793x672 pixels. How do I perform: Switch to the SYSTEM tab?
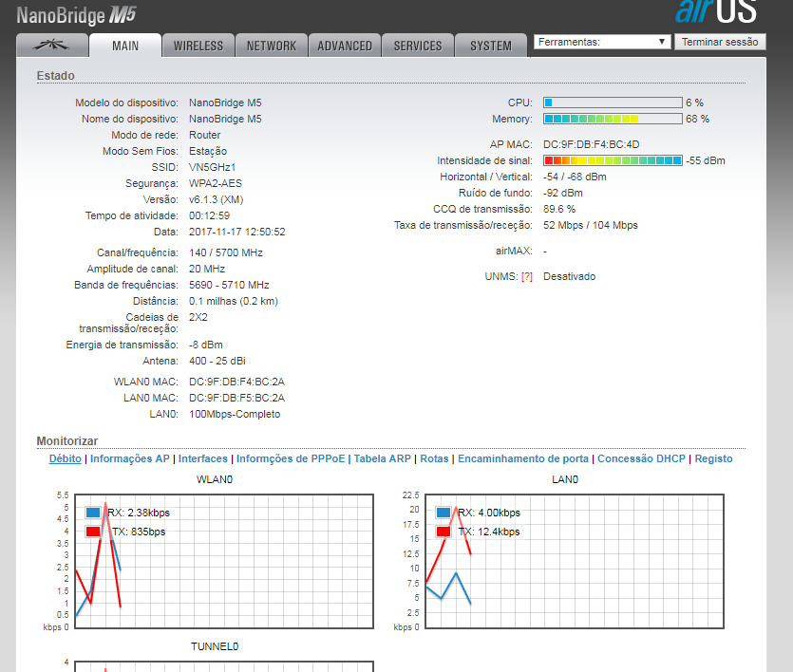pos(491,46)
